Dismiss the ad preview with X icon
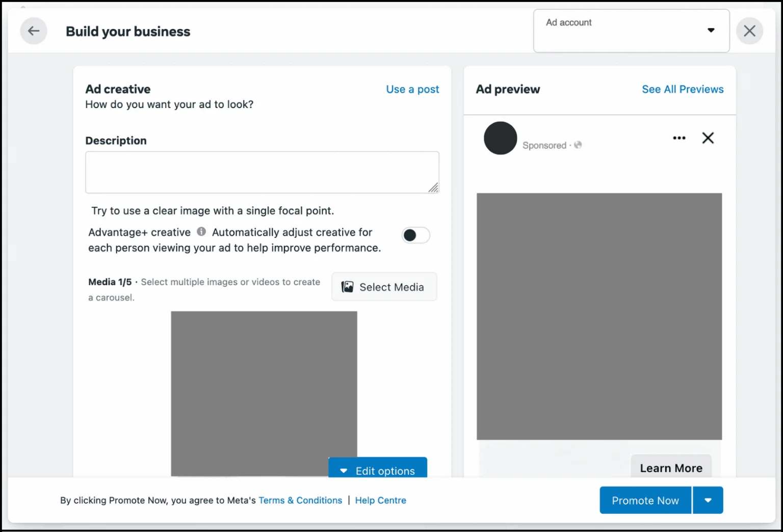 click(708, 138)
